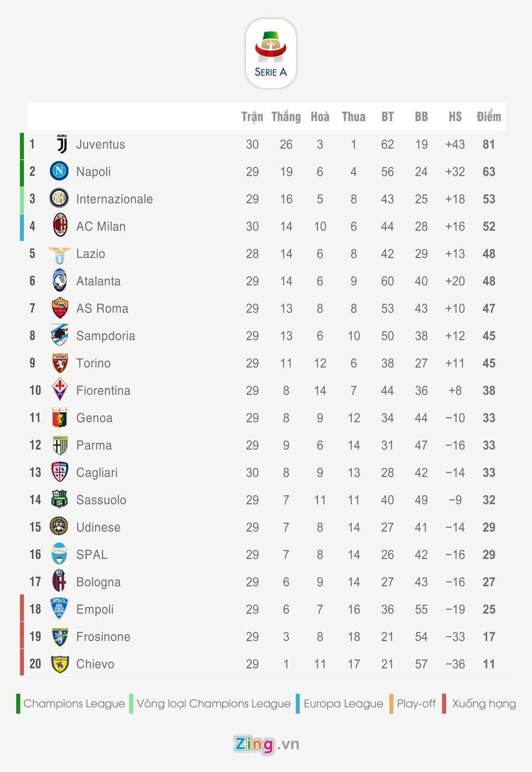Click the Lazio eagle crest
The height and width of the screenshot is (772, 532).
click(x=59, y=254)
